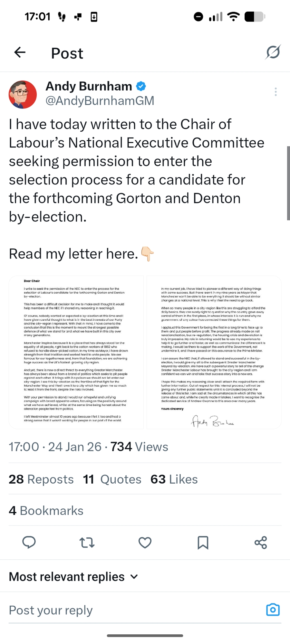This screenshot has width=290, height=644.
Task: View the 11 Quotes list
Action: coord(112,479)
